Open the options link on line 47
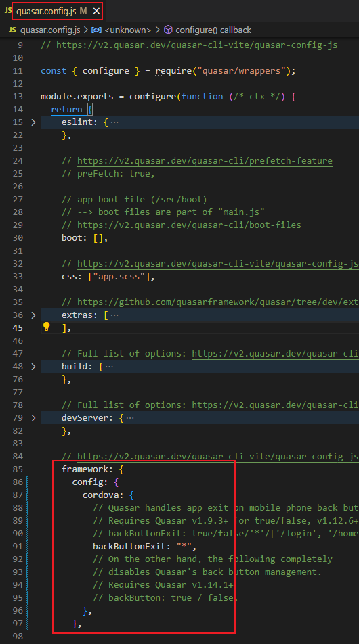This screenshot has height=644, width=359. coord(275,354)
